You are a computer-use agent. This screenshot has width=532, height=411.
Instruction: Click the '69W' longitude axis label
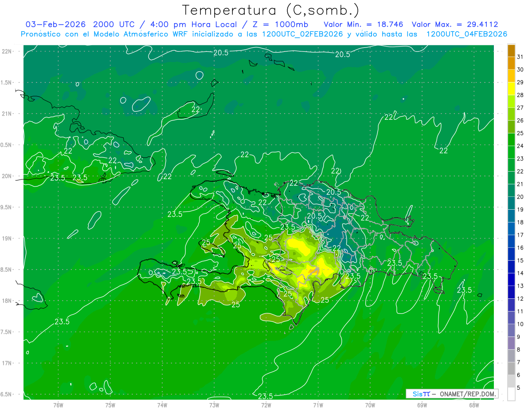click(x=422, y=405)
